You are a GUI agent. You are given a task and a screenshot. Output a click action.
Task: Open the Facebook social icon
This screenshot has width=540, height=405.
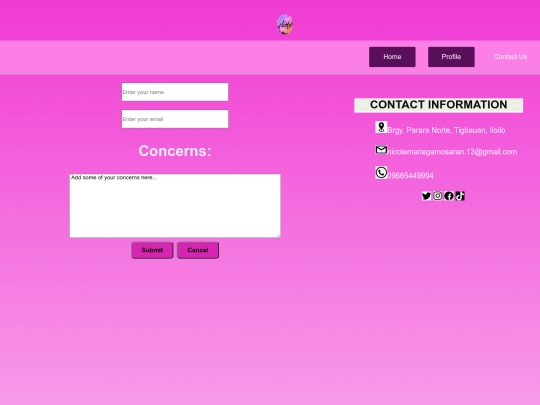click(x=449, y=196)
